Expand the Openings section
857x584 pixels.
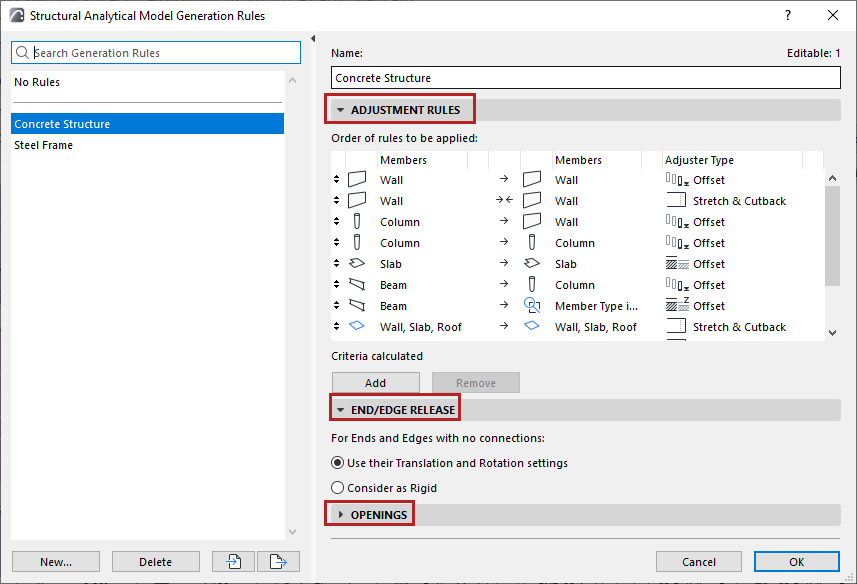340,515
